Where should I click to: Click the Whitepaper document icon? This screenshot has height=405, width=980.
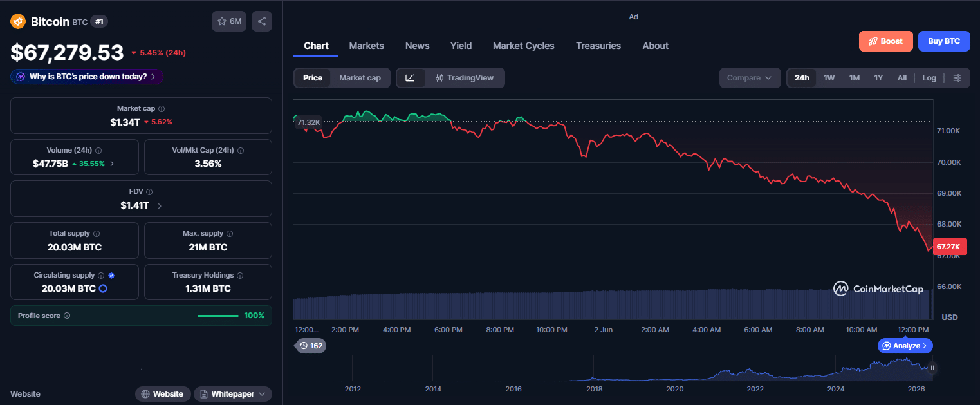pos(203,394)
